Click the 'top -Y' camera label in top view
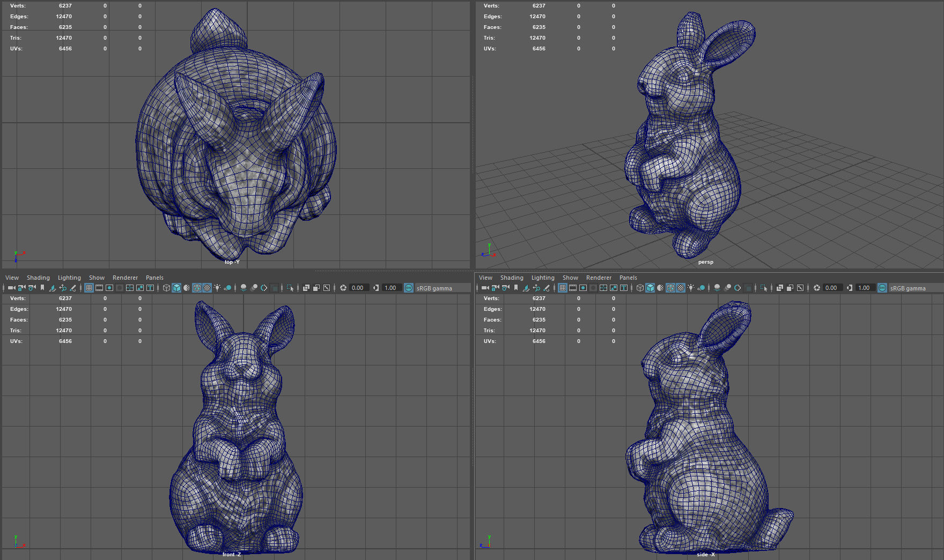The height and width of the screenshot is (560, 944). [232, 262]
